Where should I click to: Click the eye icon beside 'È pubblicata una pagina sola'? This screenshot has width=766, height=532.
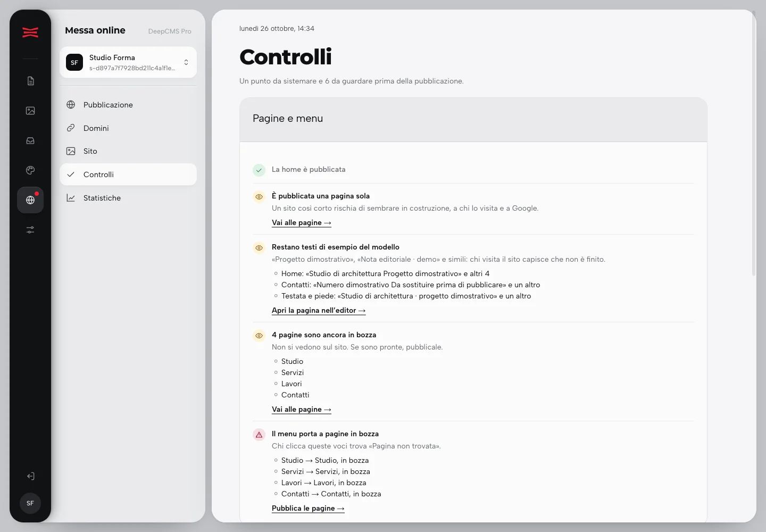point(259,197)
